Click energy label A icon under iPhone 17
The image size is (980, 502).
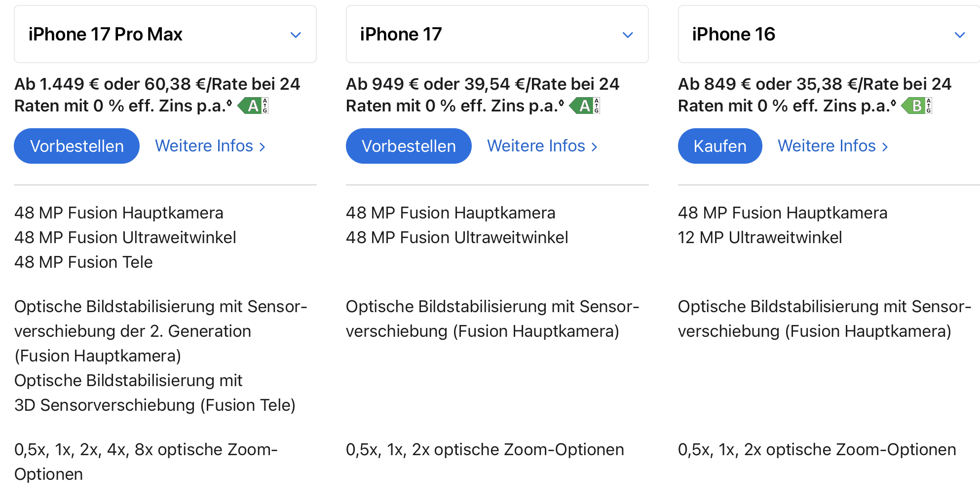click(585, 106)
